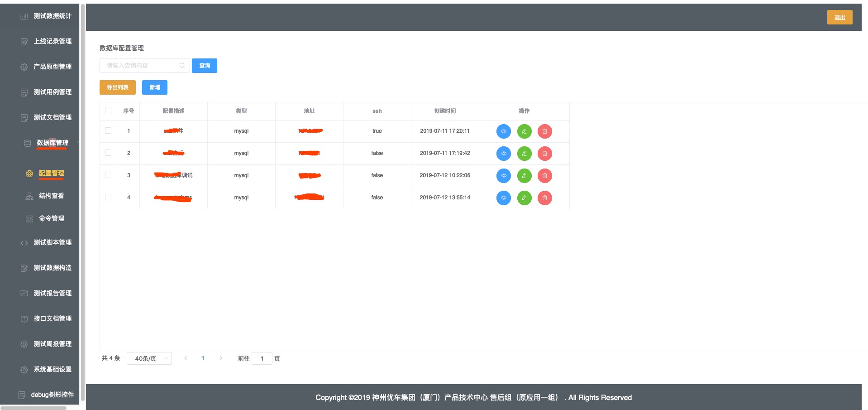Click 共 4 条 total count text
This screenshot has width=868, height=410.
tap(111, 358)
